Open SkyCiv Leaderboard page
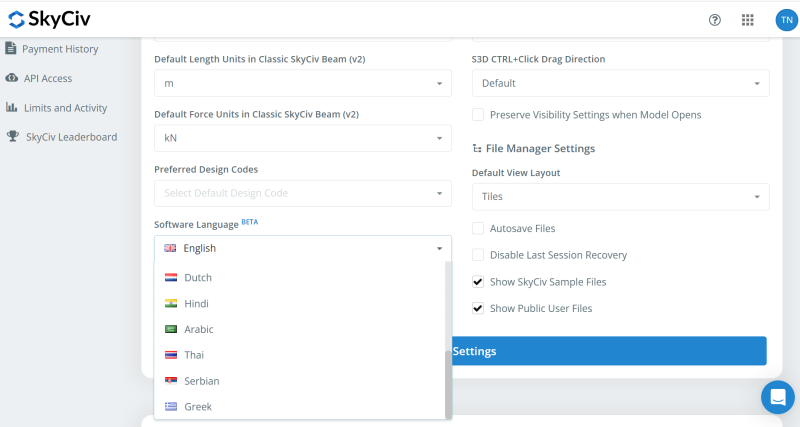This screenshot has height=427, width=800. click(71, 137)
